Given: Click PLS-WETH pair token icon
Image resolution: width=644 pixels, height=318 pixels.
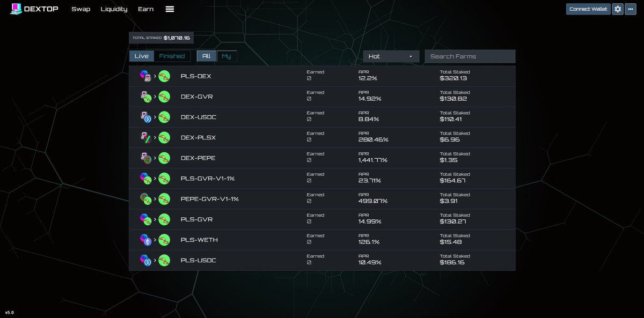Looking at the screenshot, I should pos(146,240).
